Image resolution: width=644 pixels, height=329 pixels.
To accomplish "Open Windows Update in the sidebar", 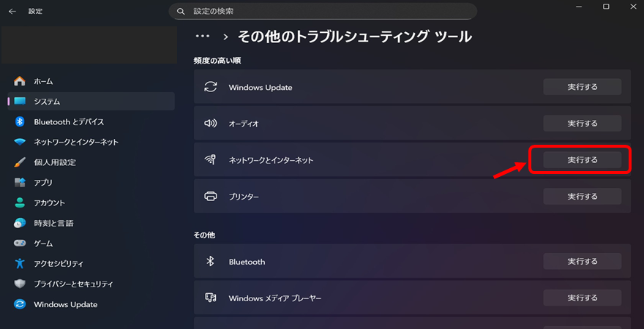I will 65,304.
